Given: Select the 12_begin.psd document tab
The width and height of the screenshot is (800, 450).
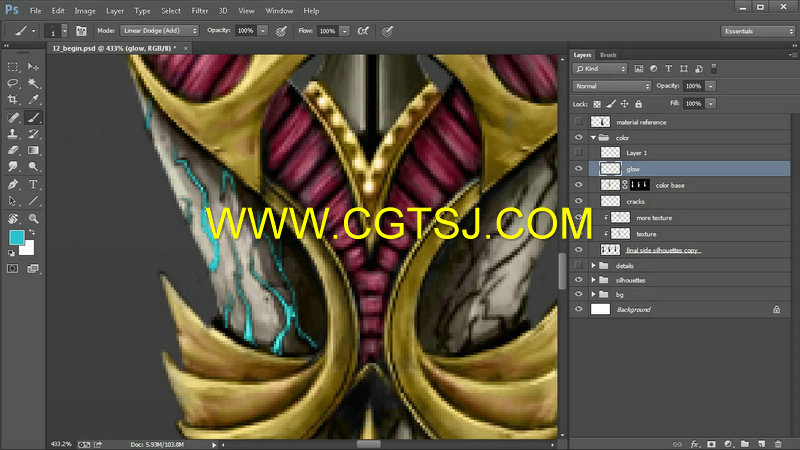Looking at the screenshot, I should point(114,48).
